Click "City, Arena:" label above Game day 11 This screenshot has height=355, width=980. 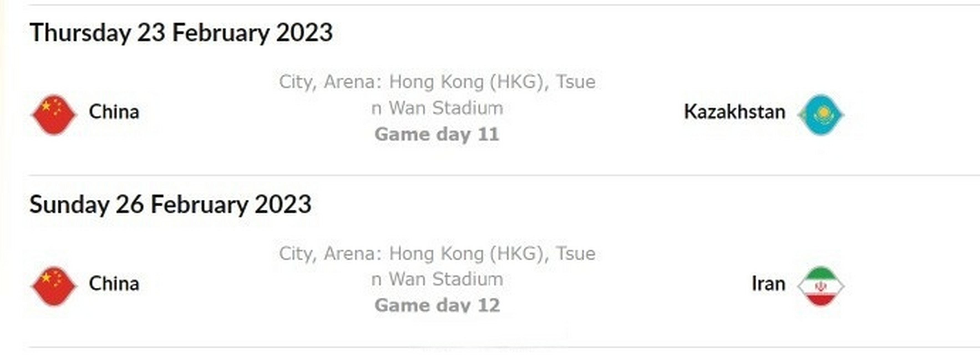330,82
